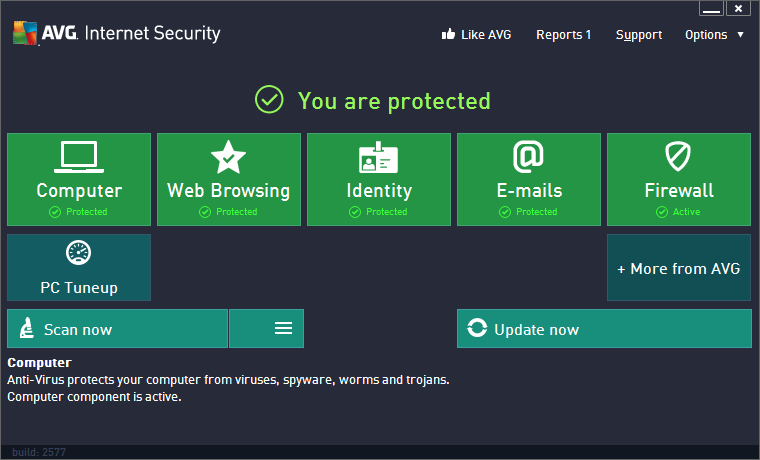Click the ID badge icon on Identity tile
Viewport: 760px width, 460px height.
click(x=379, y=158)
